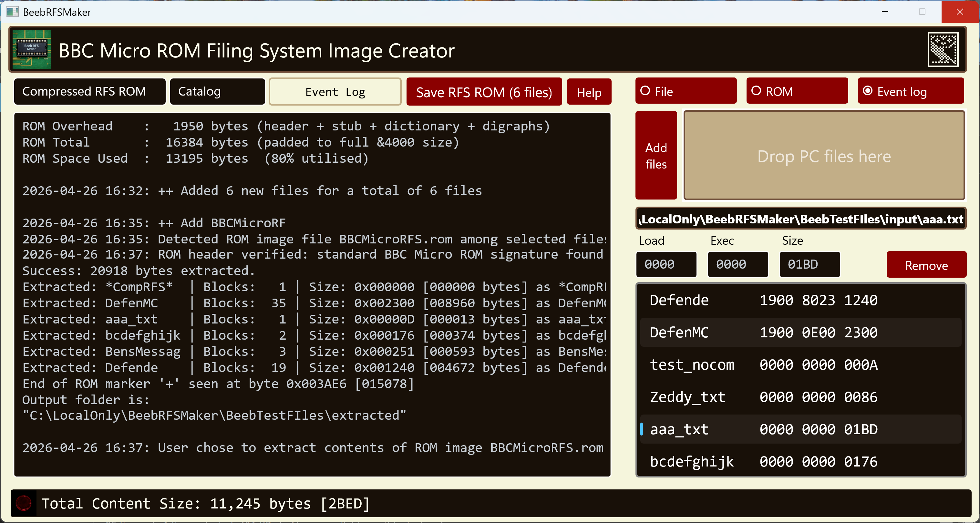Click the BeebRFSMaker title bar app icon
The image size is (980, 523).
12,12
